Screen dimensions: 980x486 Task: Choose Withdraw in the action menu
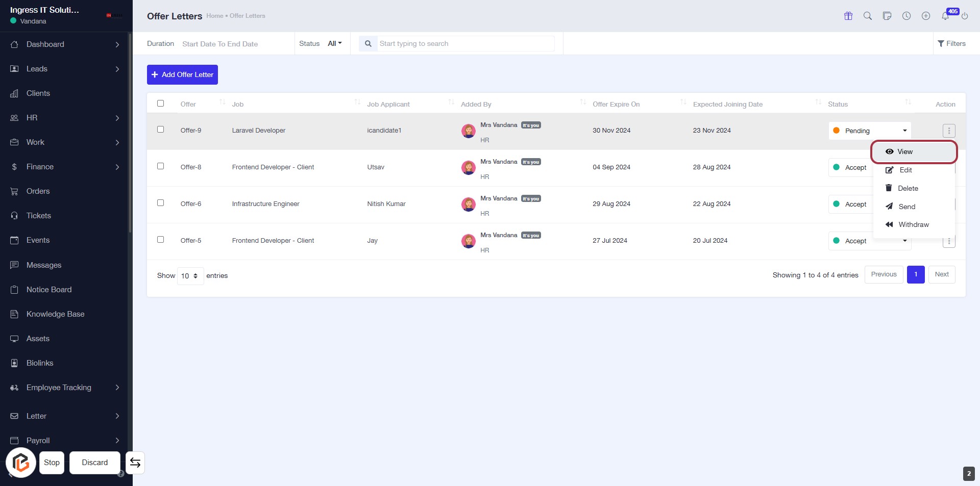pos(913,225)
